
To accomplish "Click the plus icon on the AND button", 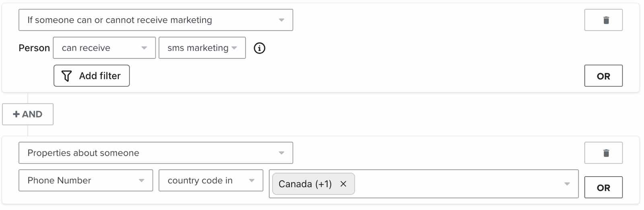I will (x=16, y=114).
